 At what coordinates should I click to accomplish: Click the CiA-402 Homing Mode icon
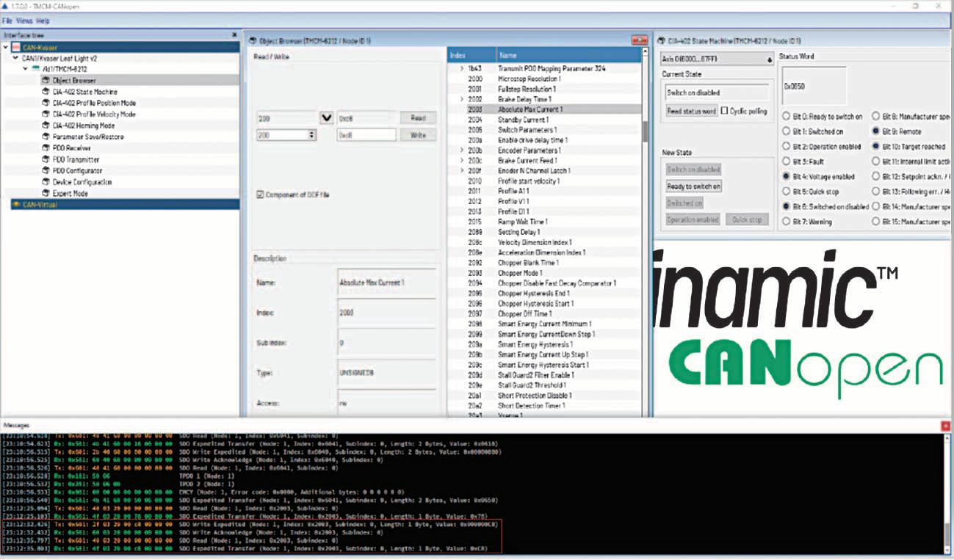pos(46,126)
